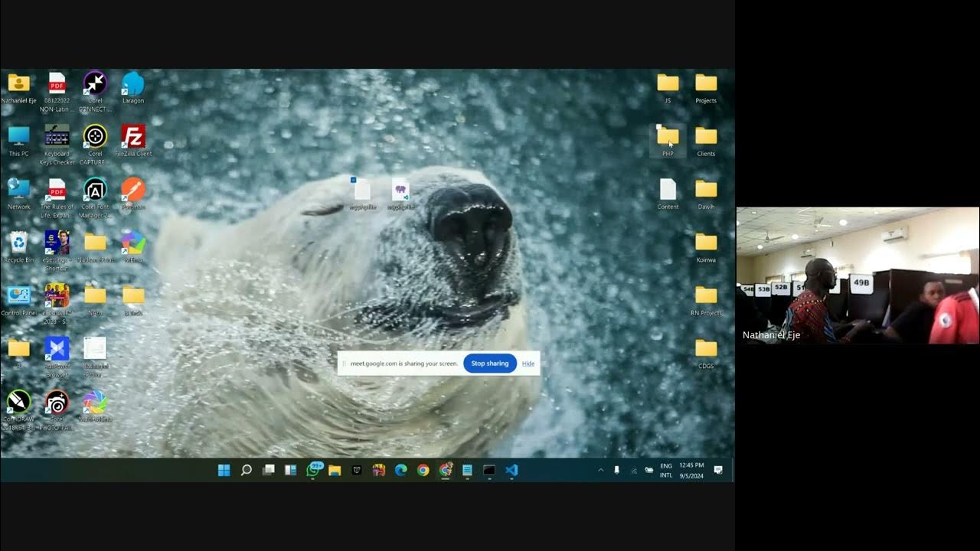Open The Rules of Life PDF
Viewport: 980px width, 551px height.
pos(57,197)
